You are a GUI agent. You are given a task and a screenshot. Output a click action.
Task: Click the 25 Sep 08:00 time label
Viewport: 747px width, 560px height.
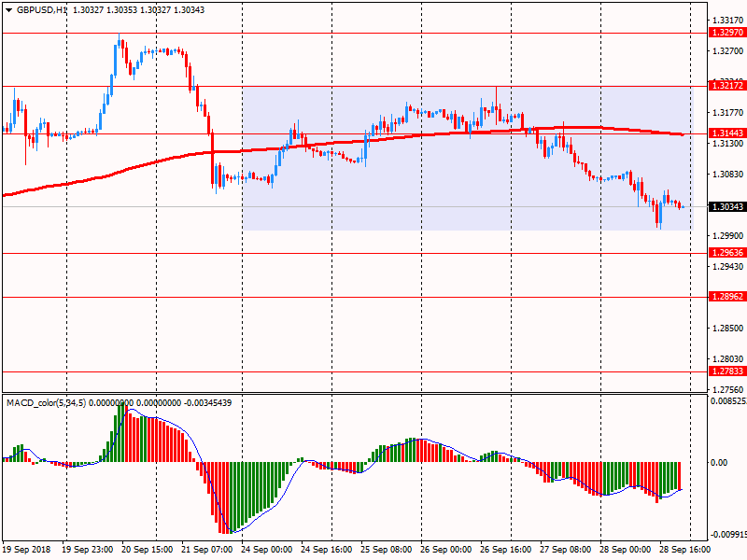pyautogui.click(x=386, y=551)
